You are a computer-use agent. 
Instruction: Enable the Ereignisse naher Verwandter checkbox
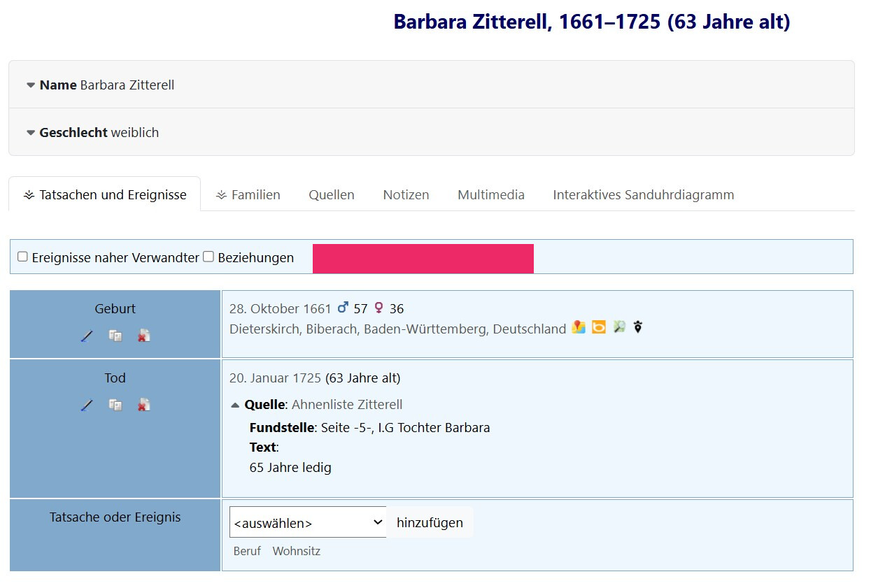pyautogui.click(x=23, y=257)
